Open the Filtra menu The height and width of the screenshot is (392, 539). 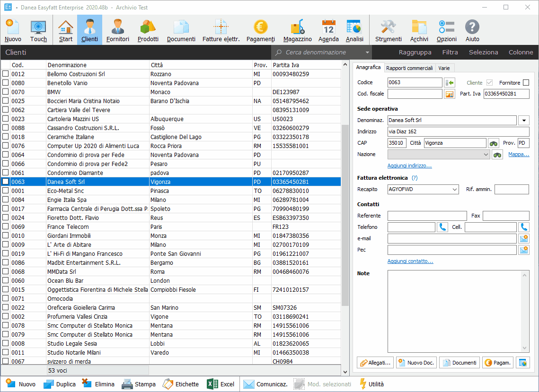click(450, 52)
